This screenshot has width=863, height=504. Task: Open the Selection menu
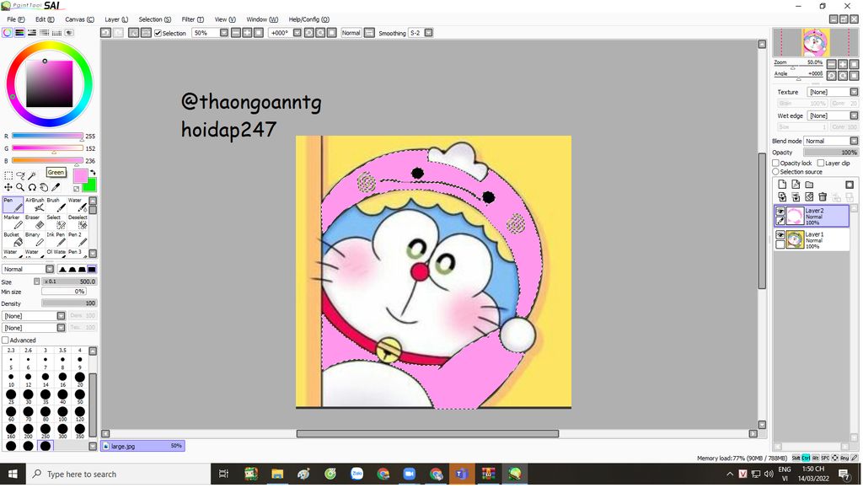click(155, 19)
